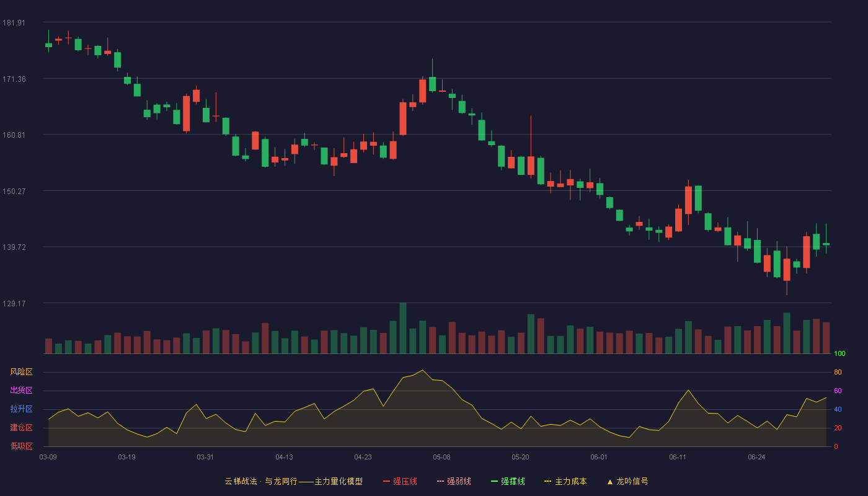Click the blue 40 indicator axis value
The height and width of the screenshot is (496, 868).
(838, 409)
